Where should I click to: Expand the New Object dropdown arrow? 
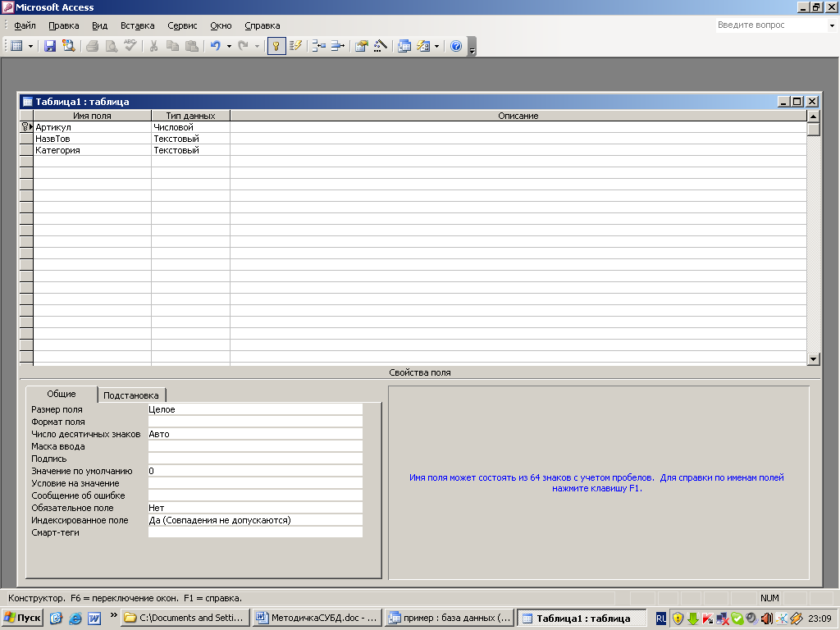[436, 47]
